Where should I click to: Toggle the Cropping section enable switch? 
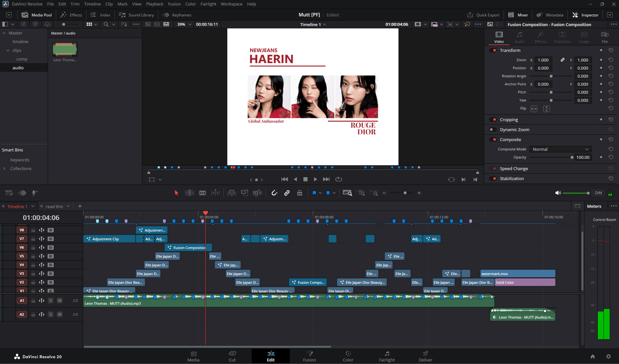(494, 120)
